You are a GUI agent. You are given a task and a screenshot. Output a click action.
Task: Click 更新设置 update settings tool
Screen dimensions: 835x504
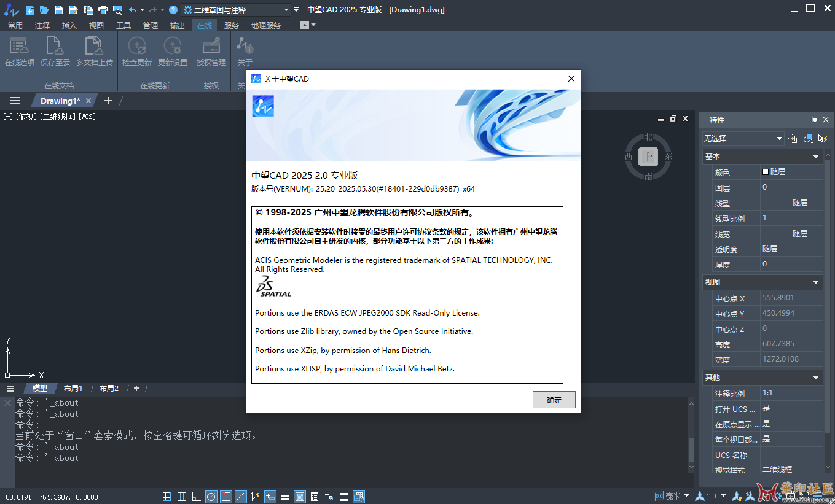(x=173, y=52)
